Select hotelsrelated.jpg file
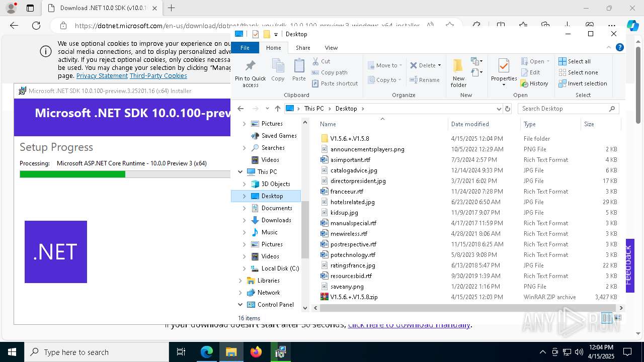 tap(352, 202)
